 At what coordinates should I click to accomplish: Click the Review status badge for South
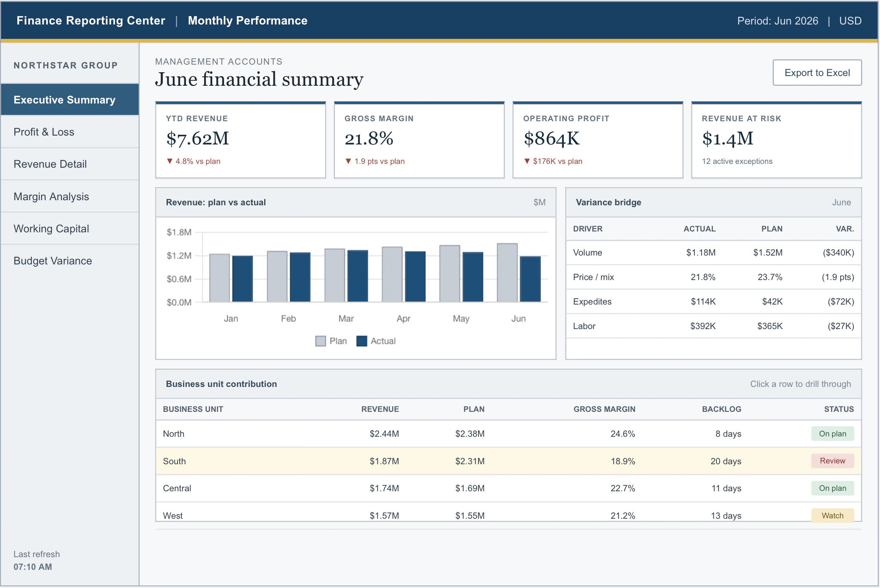(x=833, y=461)
